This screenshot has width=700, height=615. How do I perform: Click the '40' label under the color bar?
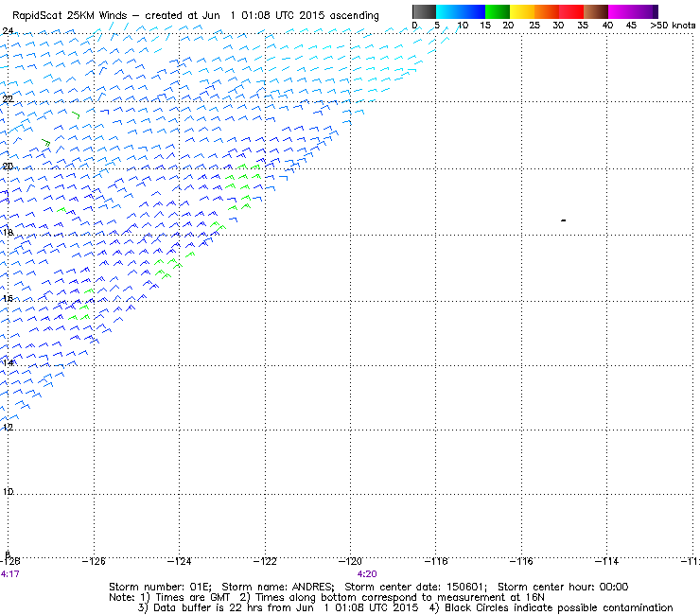click(x=607, y=25)
